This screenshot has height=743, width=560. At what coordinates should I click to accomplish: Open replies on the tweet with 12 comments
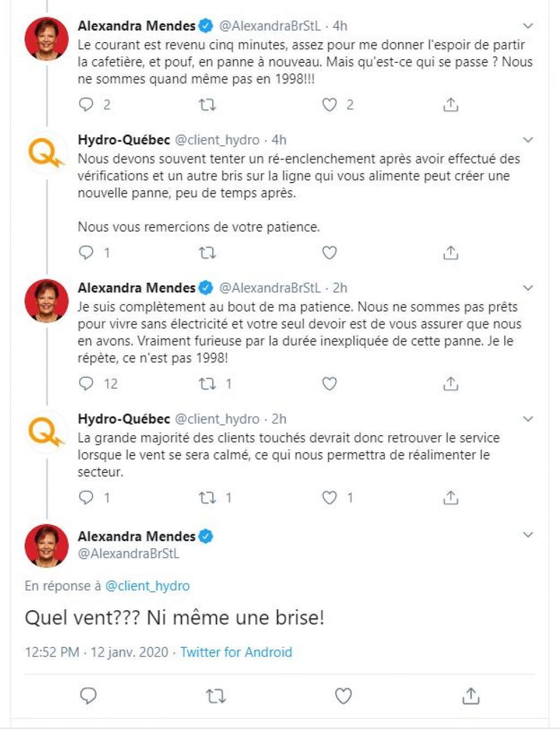click(x=86, y=384)
